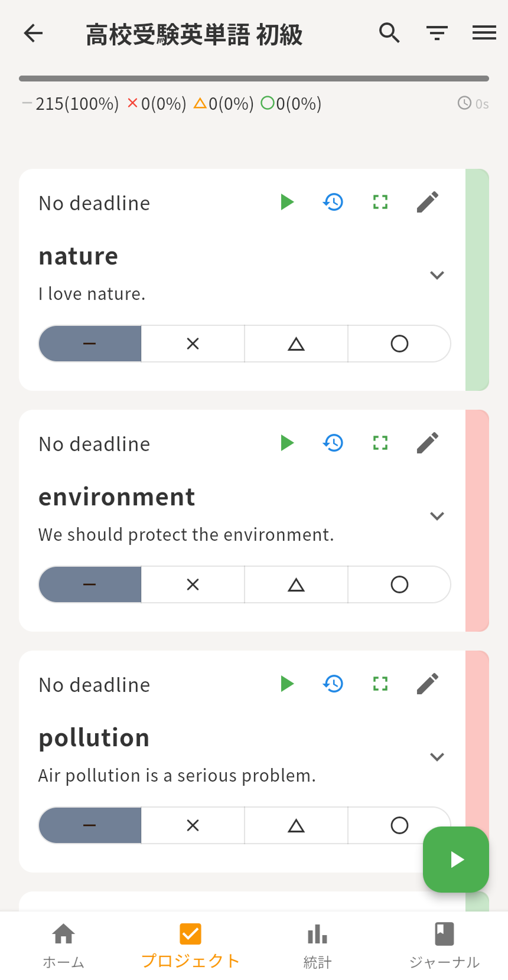Open the 統計 statistics tab

point(317,945)
